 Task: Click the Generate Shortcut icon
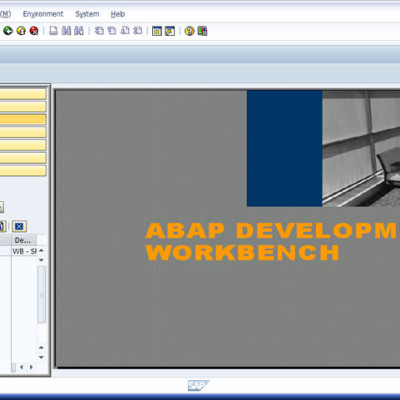pyautogui.click(x=170, y=31)
